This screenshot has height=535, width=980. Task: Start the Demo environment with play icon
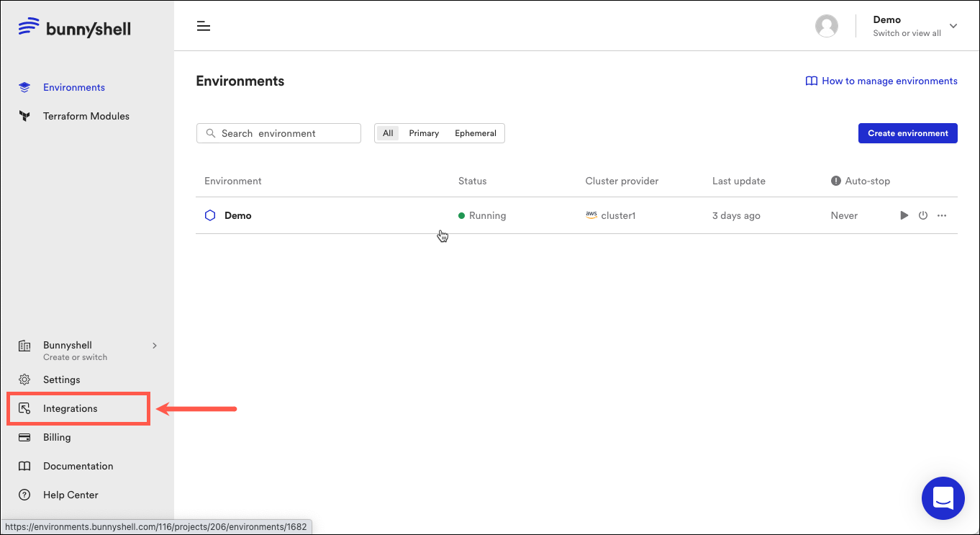(904, 215)
